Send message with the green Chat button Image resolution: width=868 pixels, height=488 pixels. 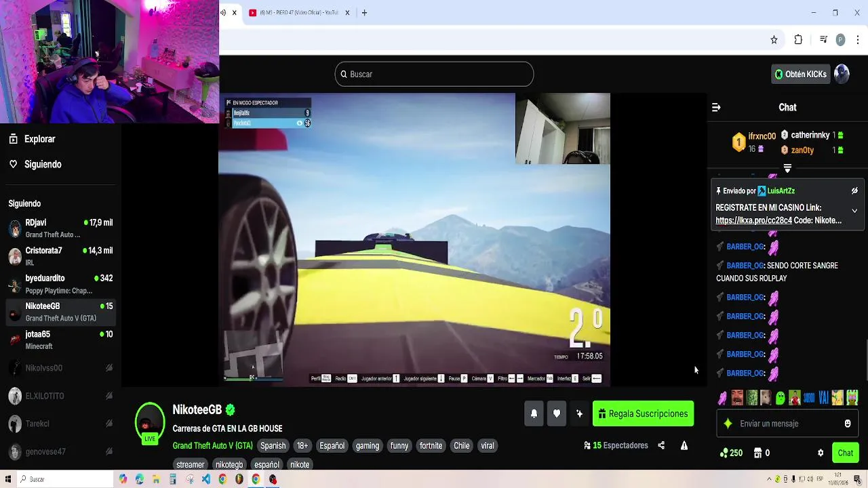coord(845,453)
